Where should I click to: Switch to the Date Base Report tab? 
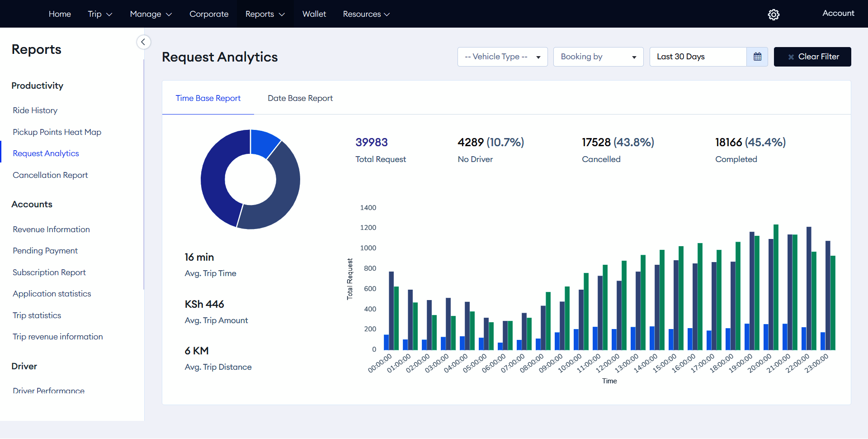pyautogui.click(x=300, y=98)
